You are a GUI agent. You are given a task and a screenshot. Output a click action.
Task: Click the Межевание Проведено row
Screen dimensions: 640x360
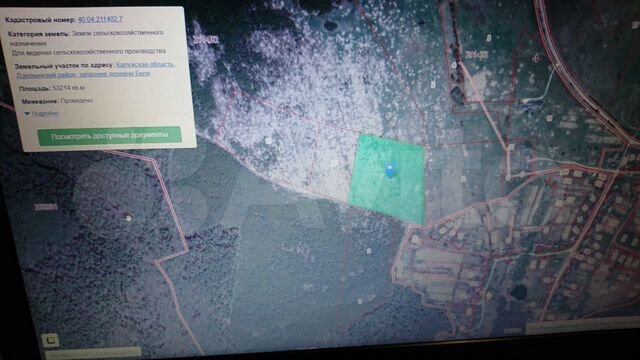click(58, 101)
